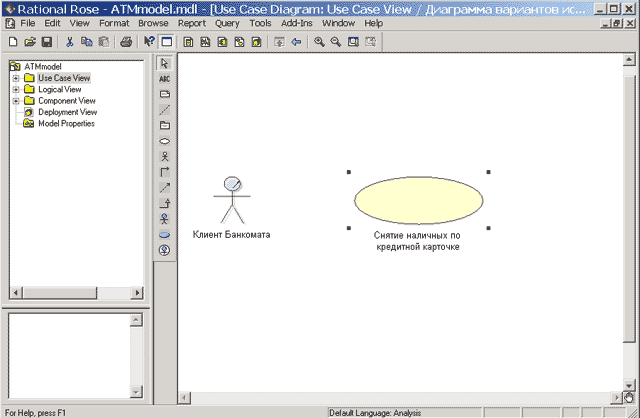Activate context-sensitive help arrow icon
Image resolution: width=640 pixels, height=418 pixels.
[x=149, y=42]
